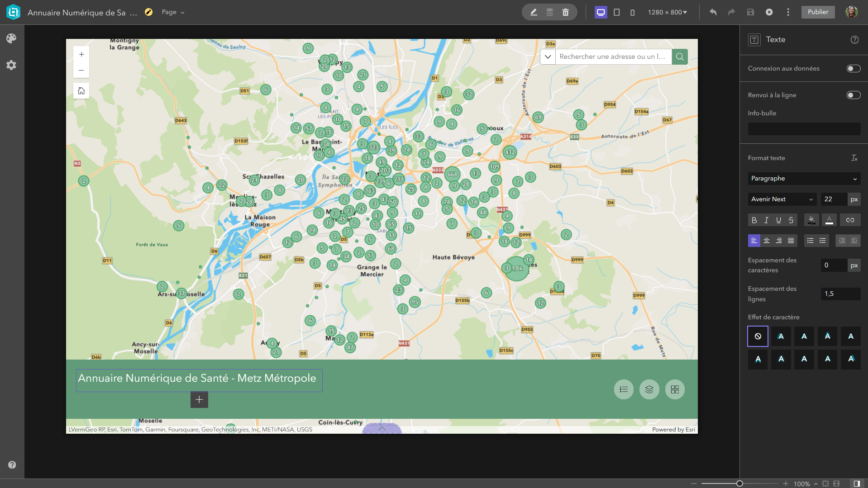
Task: Switch to desktop device view
Action: (601, 12)
